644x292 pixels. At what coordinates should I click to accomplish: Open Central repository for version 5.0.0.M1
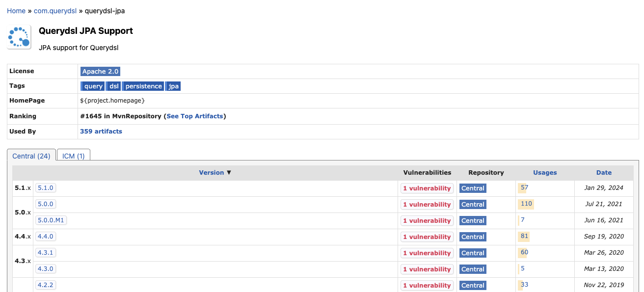tap(473, 221)
